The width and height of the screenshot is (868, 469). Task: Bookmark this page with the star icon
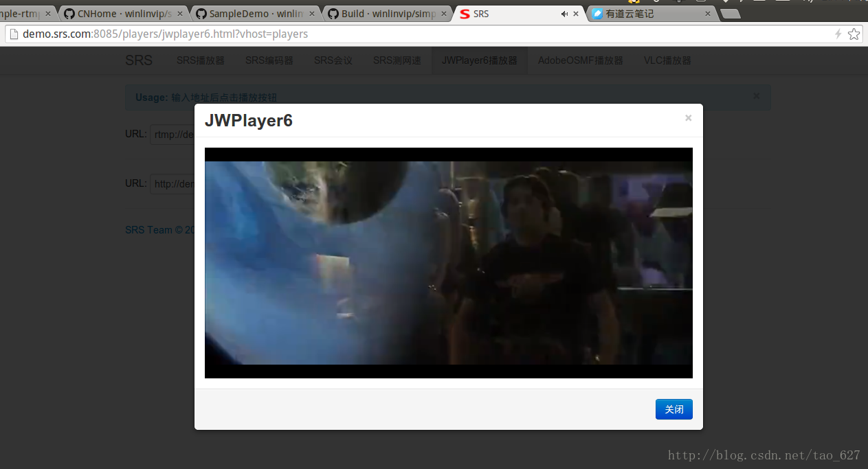(x=854, y=34)
